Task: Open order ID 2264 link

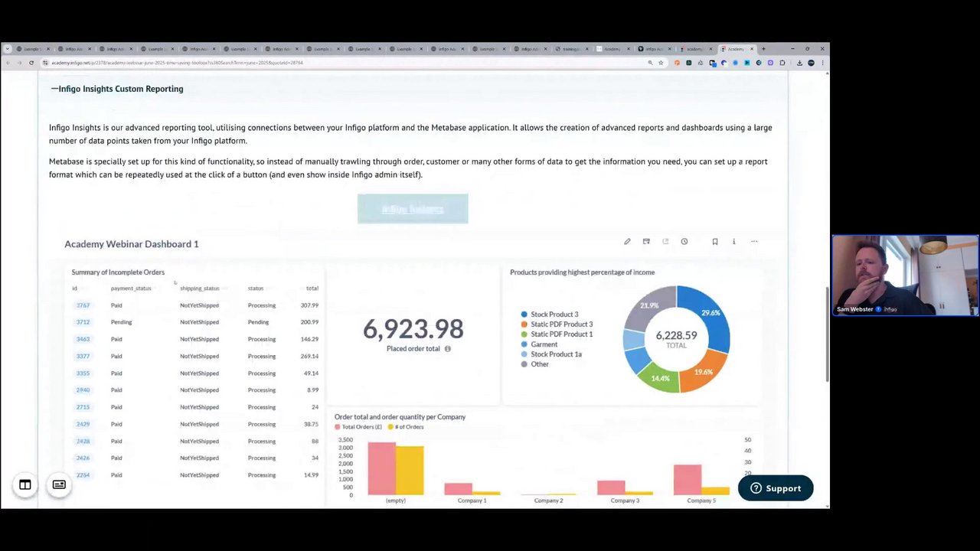Action: click(x=83, y=475)
